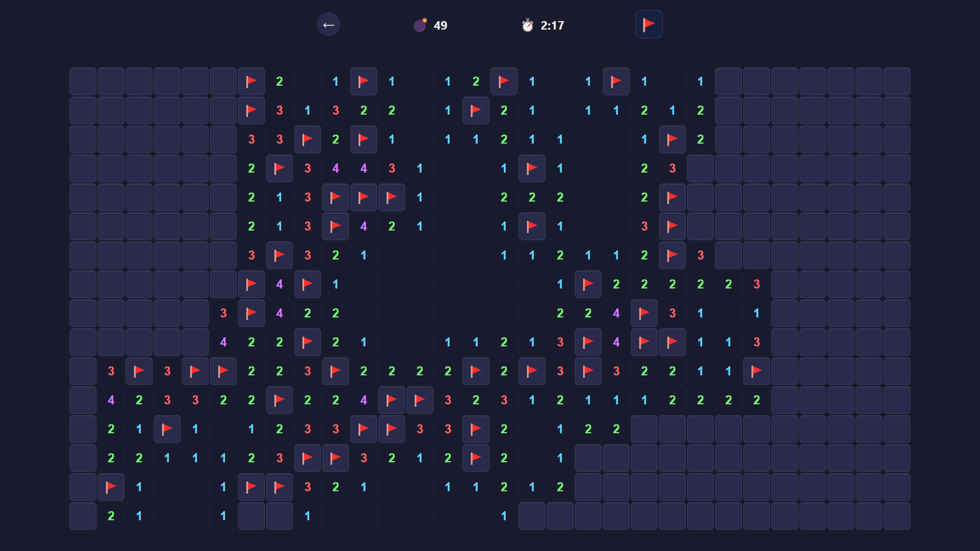Click the mine count showing 49
The width and height of the screenshot is (980, 551).
tap(440, 25)
